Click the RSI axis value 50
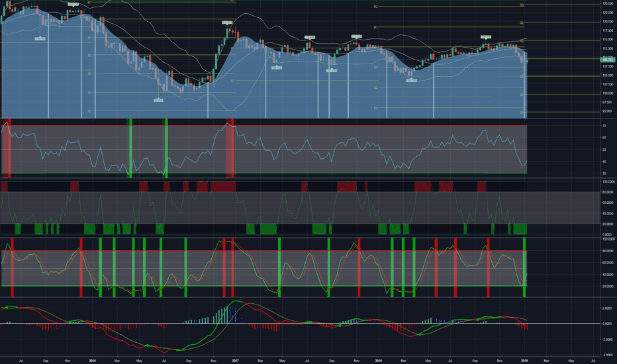Viewport: 617px width, 364px height. (604, 150)
